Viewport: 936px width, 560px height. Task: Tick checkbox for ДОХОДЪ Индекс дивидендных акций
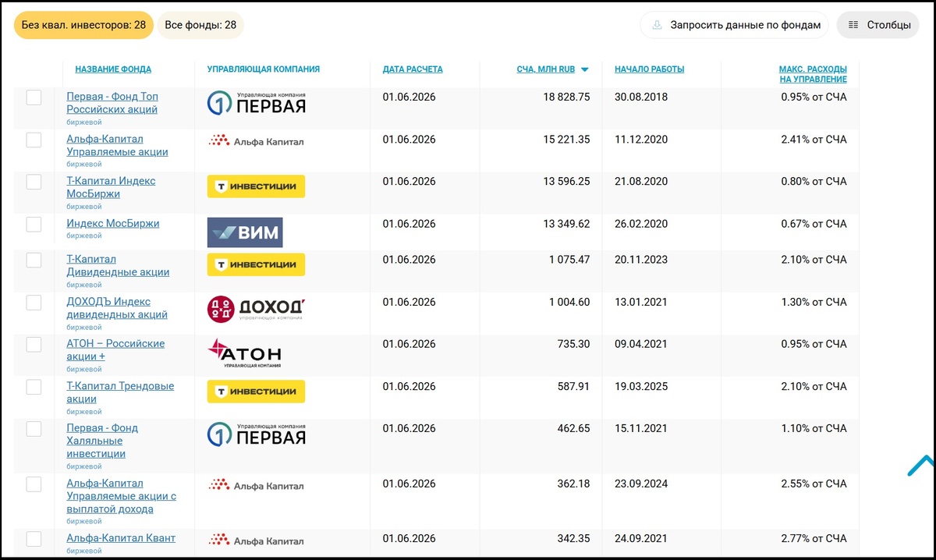click(x=34, y=302)
